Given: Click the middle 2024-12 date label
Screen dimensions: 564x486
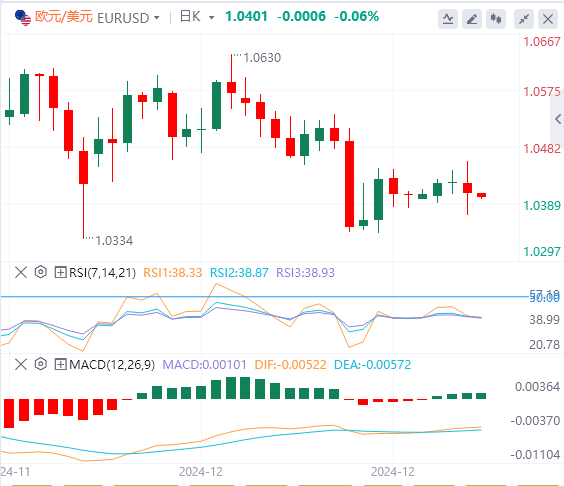Looking at the screenshot, I should (201, 472).
